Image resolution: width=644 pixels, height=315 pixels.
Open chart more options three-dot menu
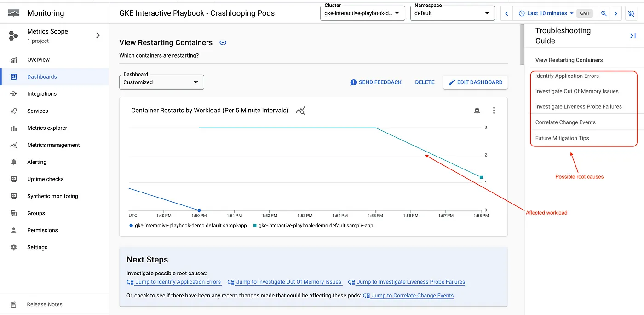point(494,111)
